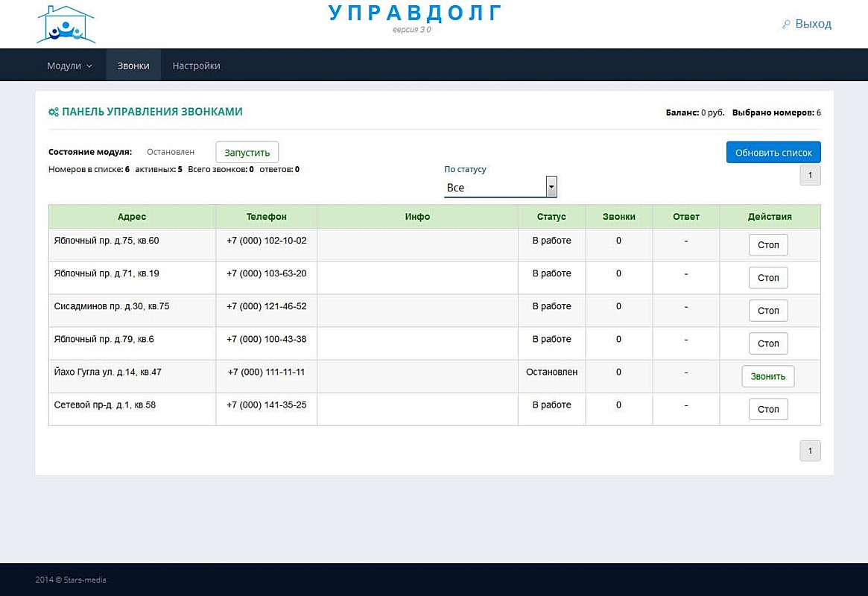Click the house logo icon
This screenshot has height=596, width=868.
pyautogui.click(x=66, y=25)
